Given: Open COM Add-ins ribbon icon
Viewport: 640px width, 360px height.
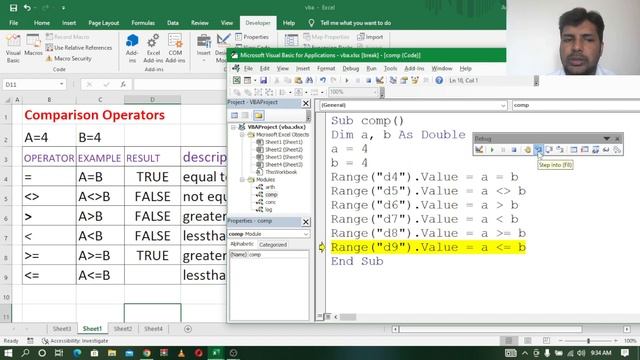Looking at the screenshot, I should tap(175, 48).
